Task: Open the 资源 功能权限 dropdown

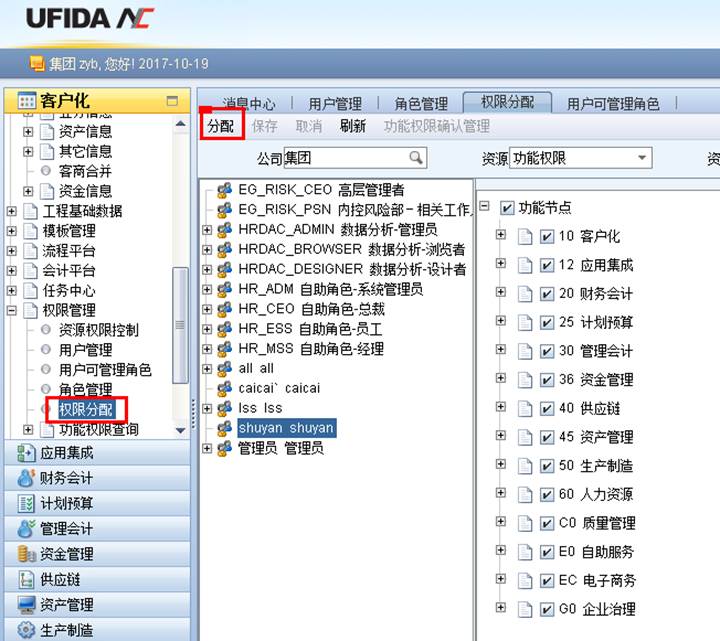Action: [x=639, y=158]
